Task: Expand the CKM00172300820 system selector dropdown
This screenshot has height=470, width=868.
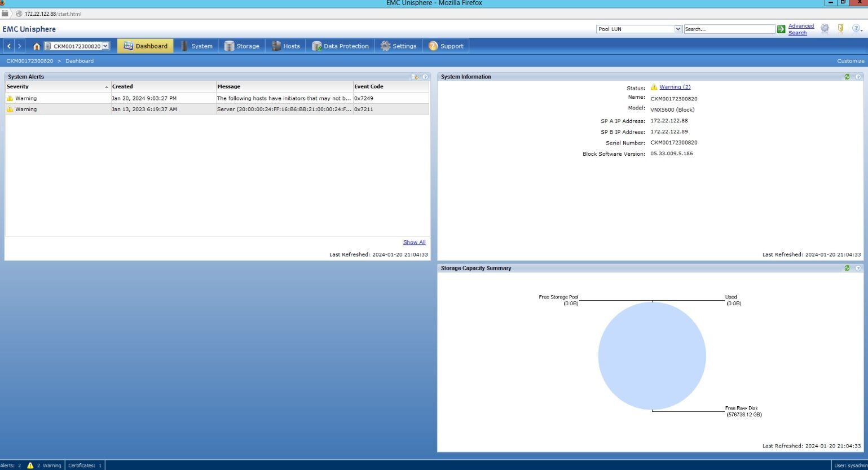Action: [x=77, y=46]
